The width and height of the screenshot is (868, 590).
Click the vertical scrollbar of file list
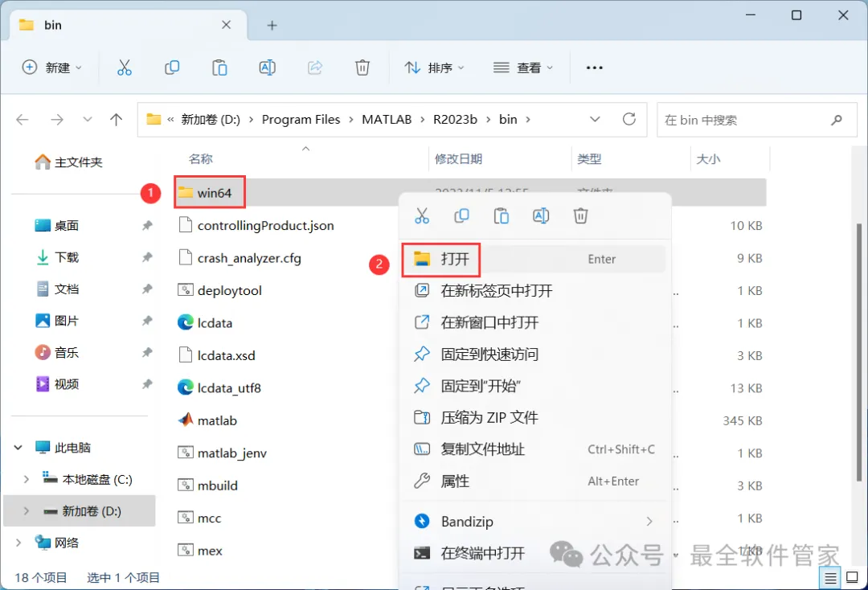tap(859, 354)
